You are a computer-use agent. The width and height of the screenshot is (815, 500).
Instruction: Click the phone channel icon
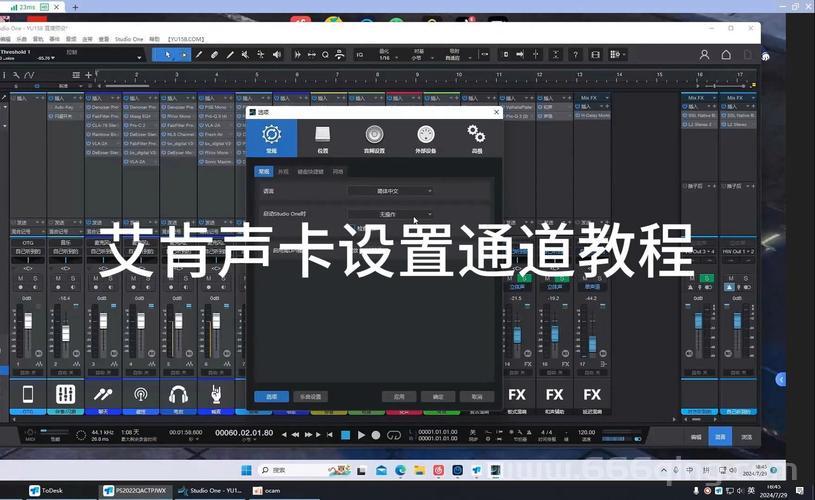click(x=28, y=394)
